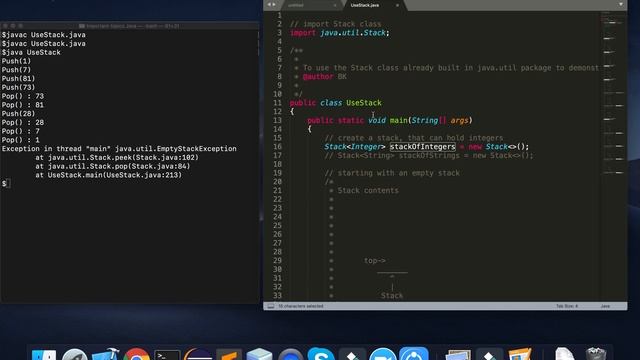The height and width of the screenshot is (360, 640).
Task: Click '$java UseStack' command in Terminal
Action: (31, 52)
